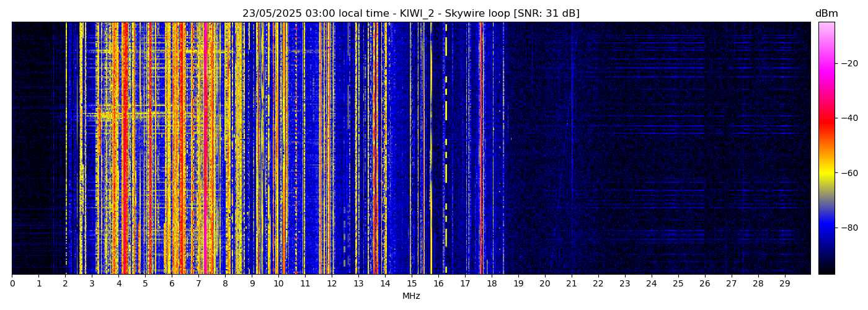Select the yellow signal line at 2 MHz

[66, 149]
